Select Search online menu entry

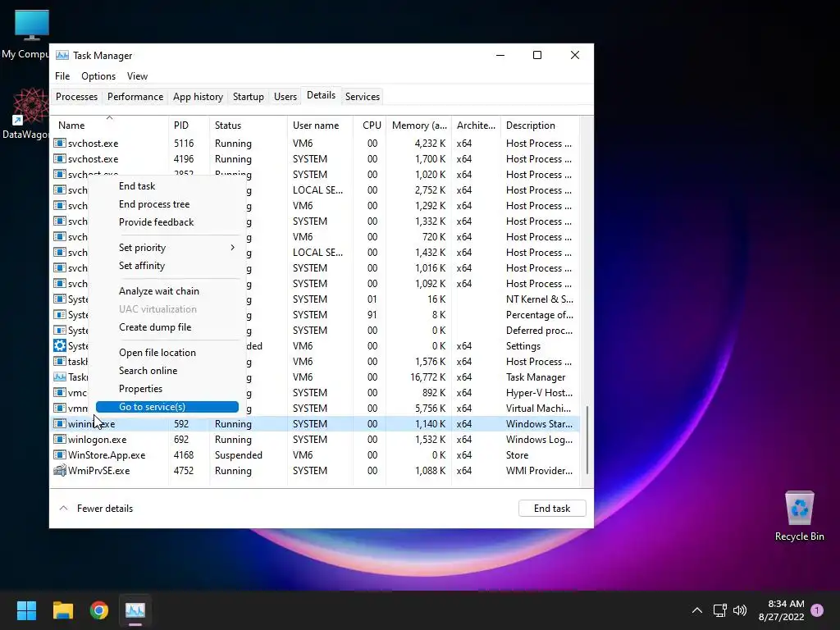(167, 371)
